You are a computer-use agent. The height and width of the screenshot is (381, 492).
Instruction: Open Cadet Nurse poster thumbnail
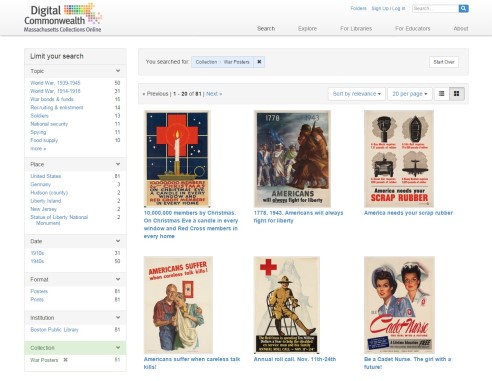(x=399, y=305)
